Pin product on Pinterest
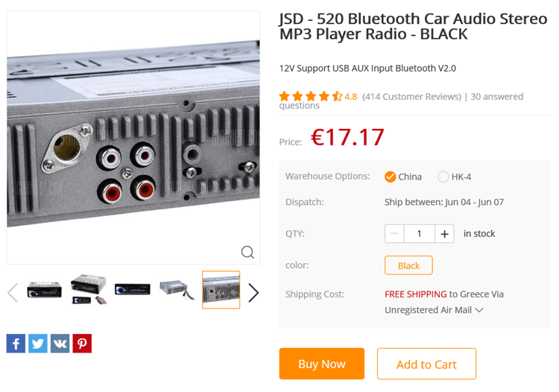The image size is (559, 392). point(82,343)
